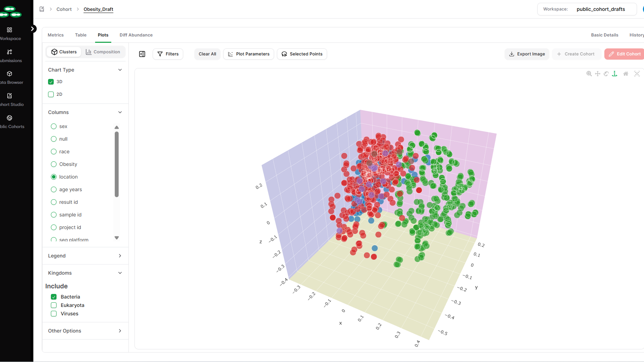Switch to the Metrics tab
The image size is (644, 362).
55,35
